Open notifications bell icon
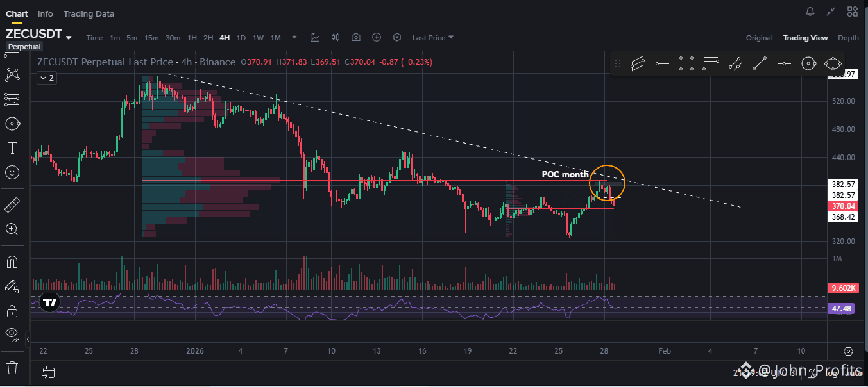868x387 pixels. [x=810, y=12]
